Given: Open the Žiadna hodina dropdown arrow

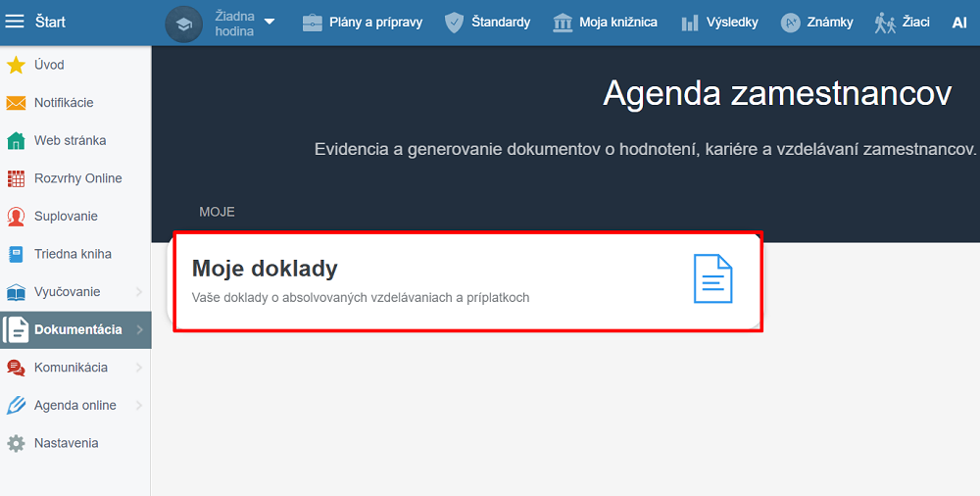Looking at the screenshot, I should pos(269,22).
